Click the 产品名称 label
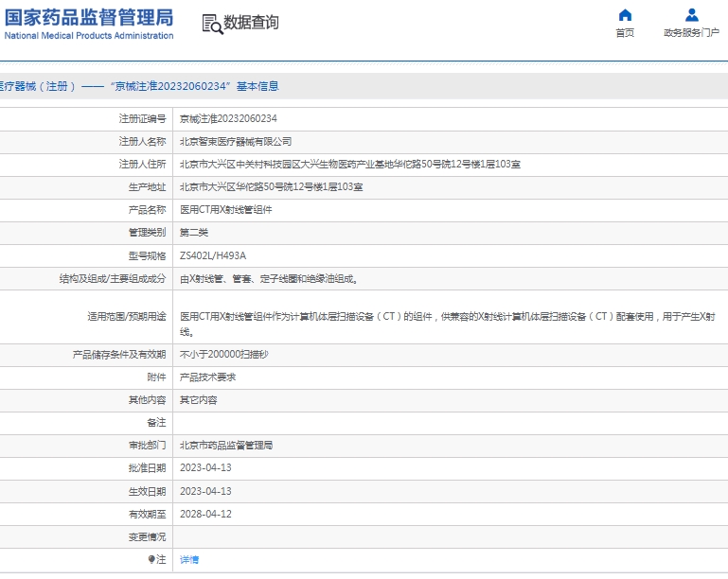The image size is (728, 579). [x=147, y=210]
